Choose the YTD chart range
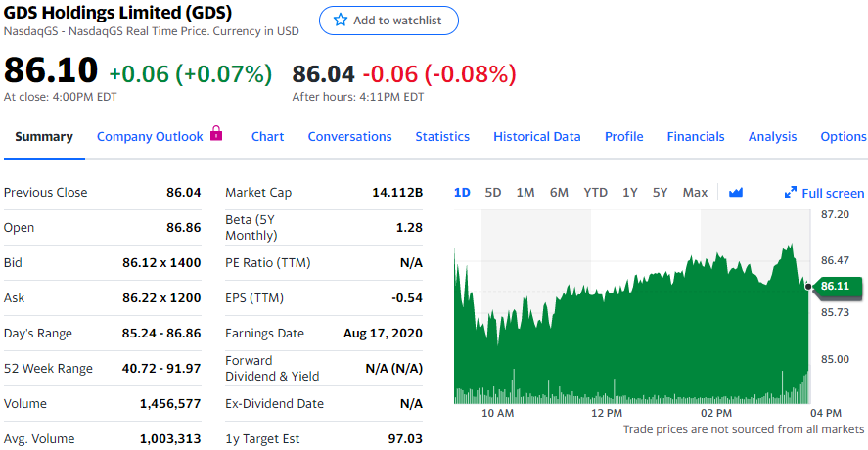This screenshot has width=868, height=450. tap(595, 193)
